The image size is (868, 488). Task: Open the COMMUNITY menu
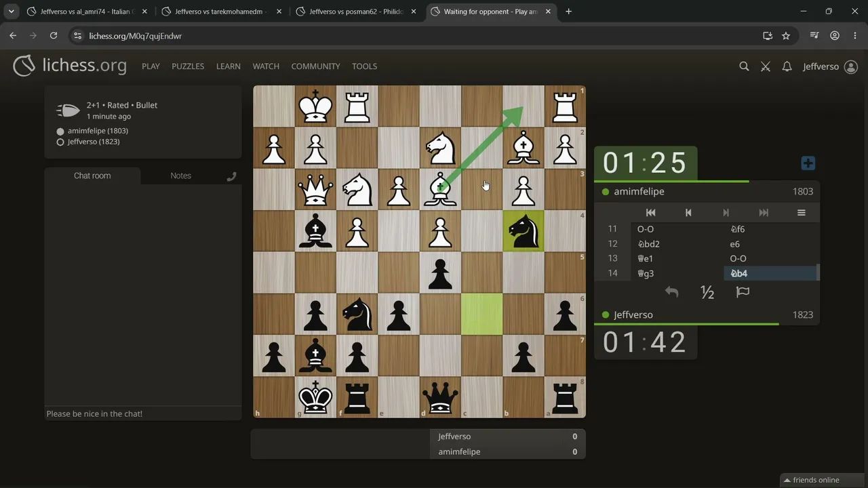[315, 66]
